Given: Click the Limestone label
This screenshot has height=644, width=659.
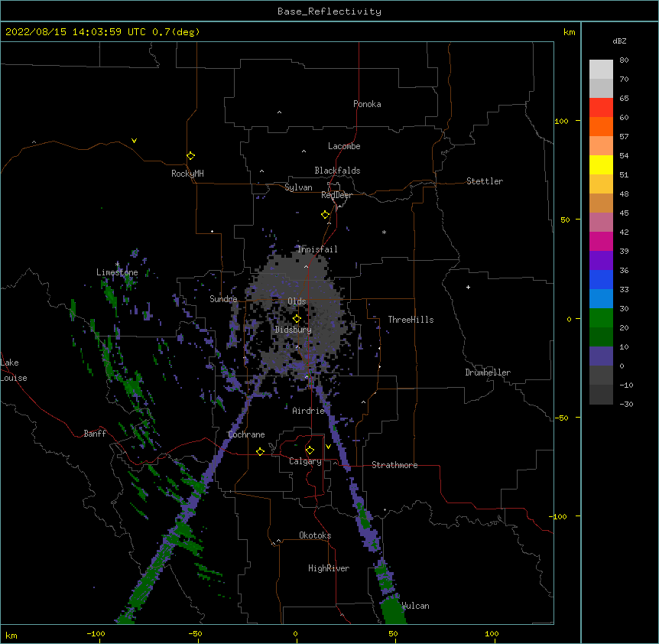Looking at the screenshot, I should point(117,272).
